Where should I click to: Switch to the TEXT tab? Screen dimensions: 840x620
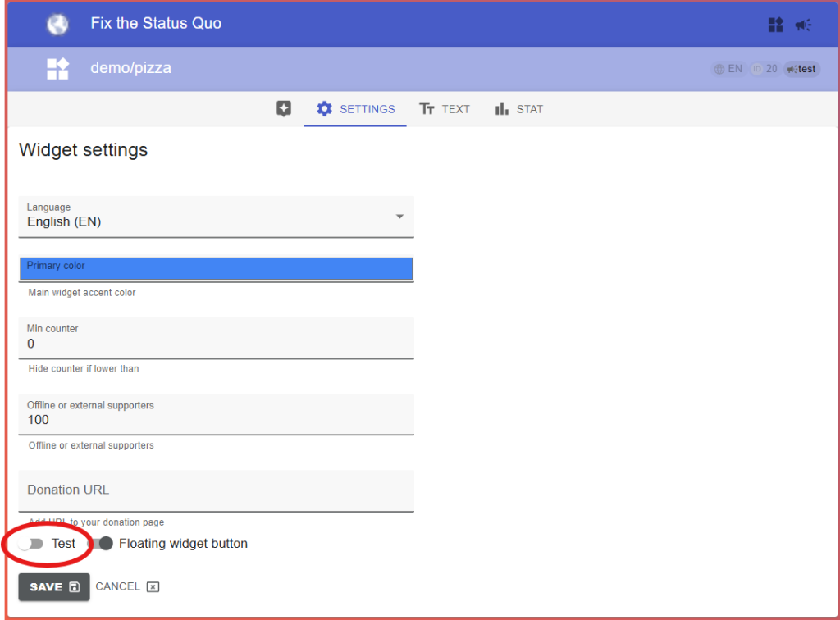444,109
